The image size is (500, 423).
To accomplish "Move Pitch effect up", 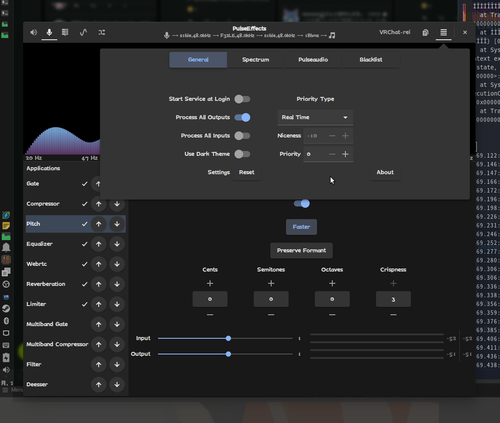I will tap(99, 224).
